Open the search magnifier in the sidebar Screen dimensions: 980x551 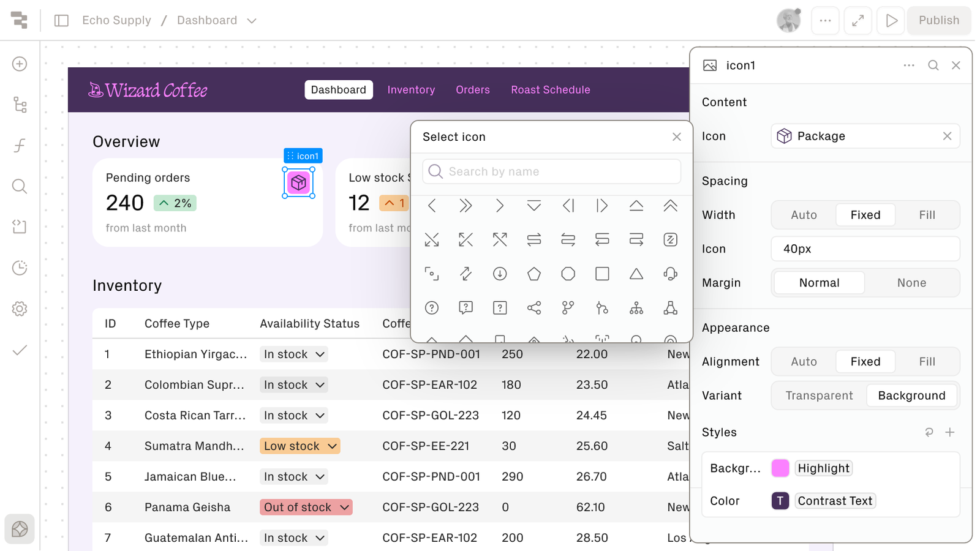[x=19, y=186]
